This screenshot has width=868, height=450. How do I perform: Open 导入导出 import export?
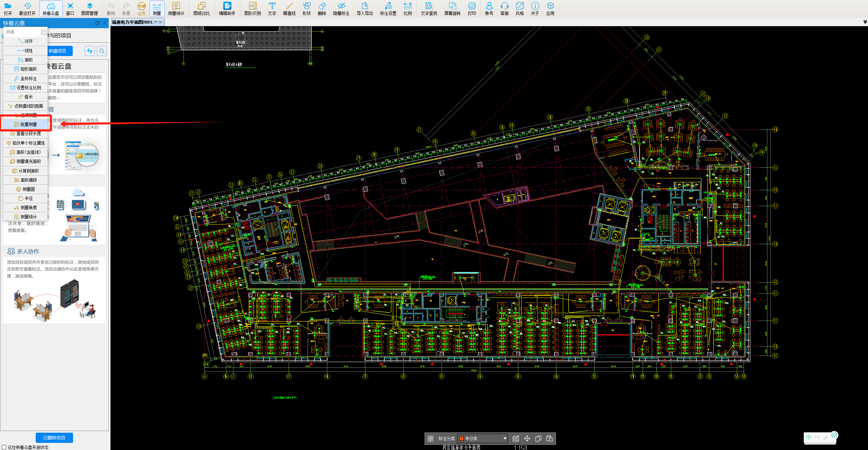365,9
